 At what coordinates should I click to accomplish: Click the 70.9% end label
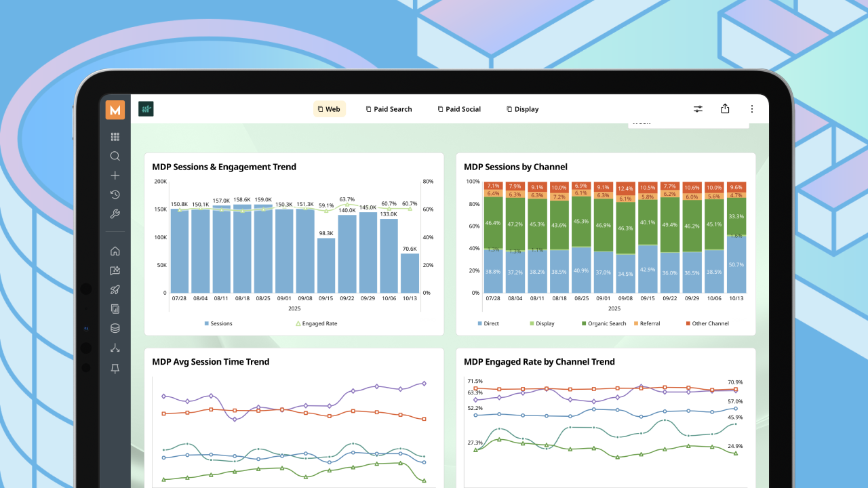735,382
